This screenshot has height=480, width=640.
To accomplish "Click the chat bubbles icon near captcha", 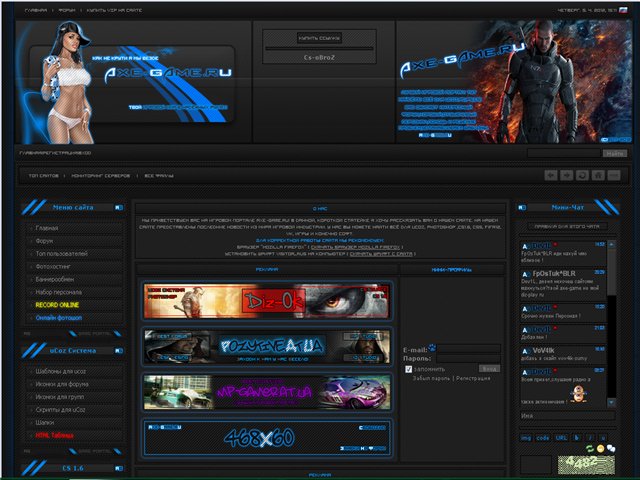I will pos(611,449).
